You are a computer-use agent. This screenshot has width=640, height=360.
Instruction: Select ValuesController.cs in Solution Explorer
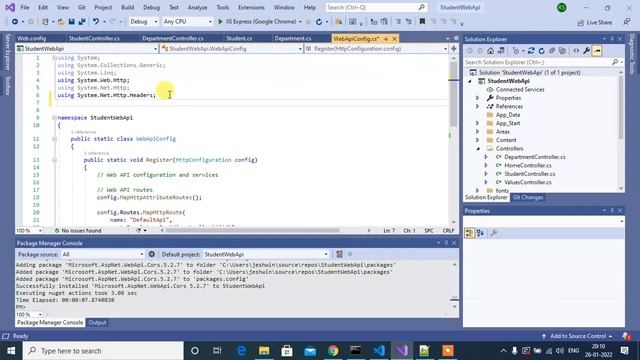tap(527, 182)
